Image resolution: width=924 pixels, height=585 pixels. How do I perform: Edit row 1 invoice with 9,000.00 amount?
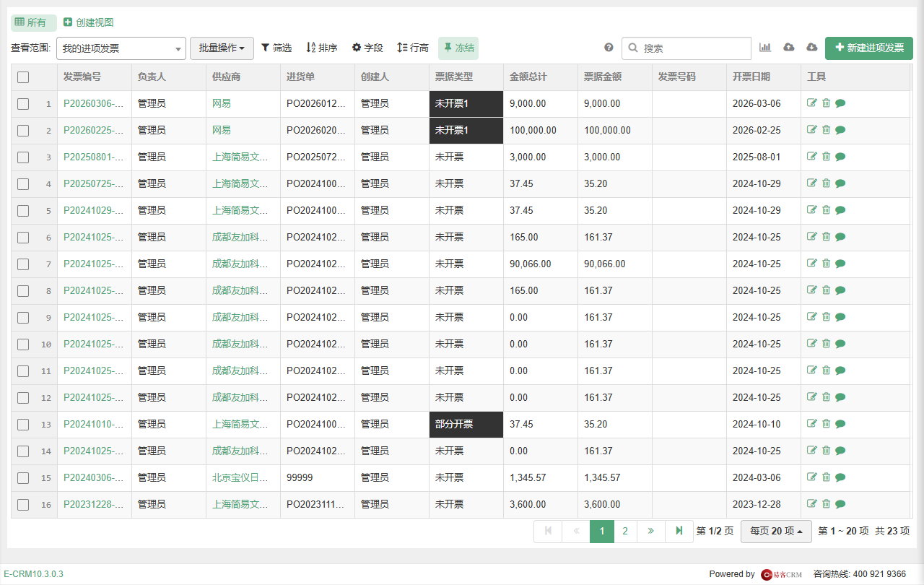[x=812, y=103]
